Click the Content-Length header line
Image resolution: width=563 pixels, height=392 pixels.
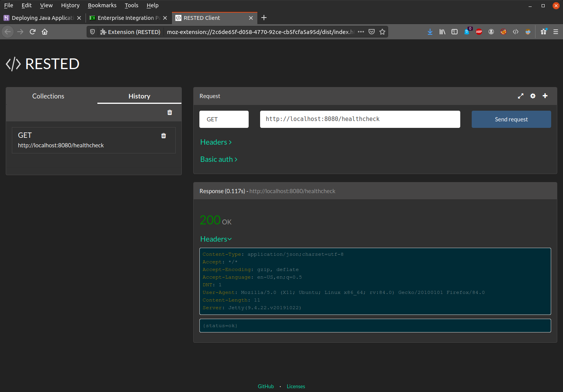[x=231, y=300]
